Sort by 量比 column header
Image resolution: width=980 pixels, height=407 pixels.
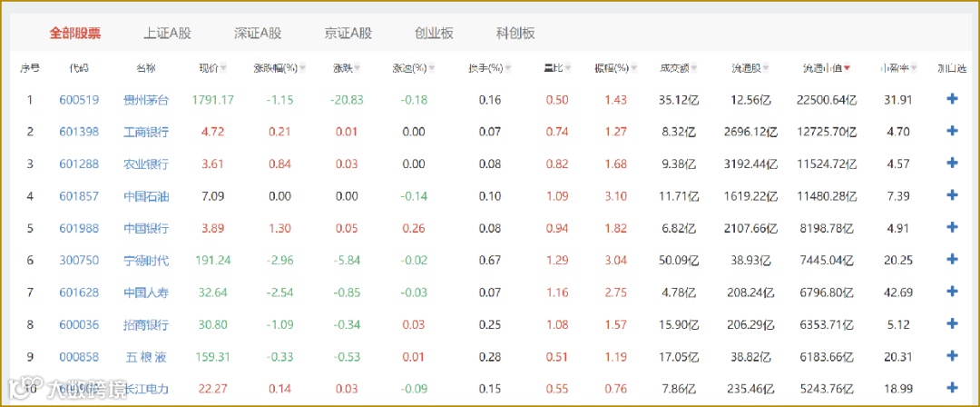[x=557, y=68]
